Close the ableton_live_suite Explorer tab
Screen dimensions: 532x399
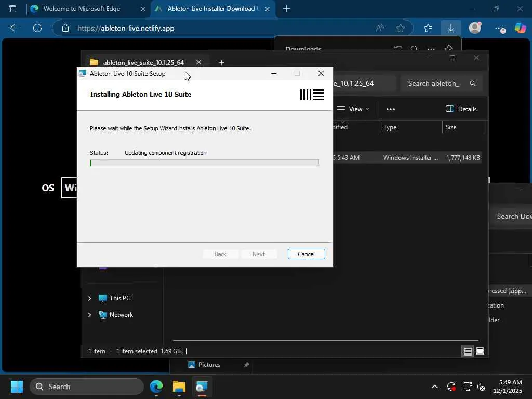pos(199,62)
